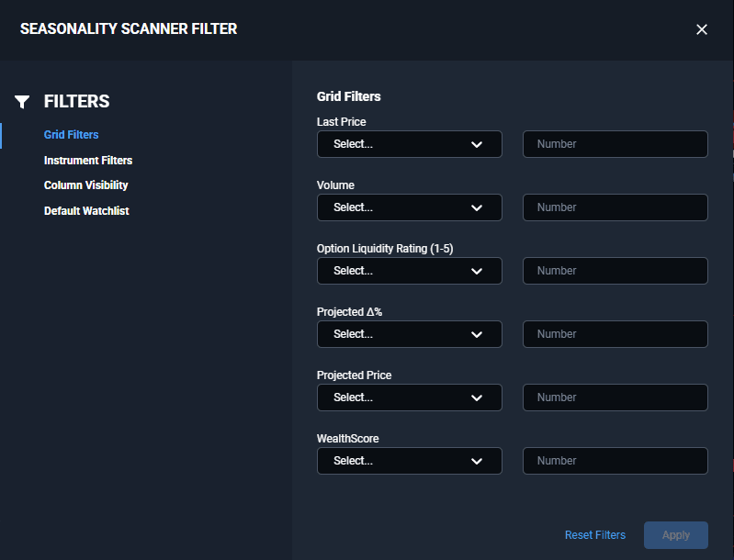
Task: Open the Projected Δ% condition dropdown
Action: 409,334
